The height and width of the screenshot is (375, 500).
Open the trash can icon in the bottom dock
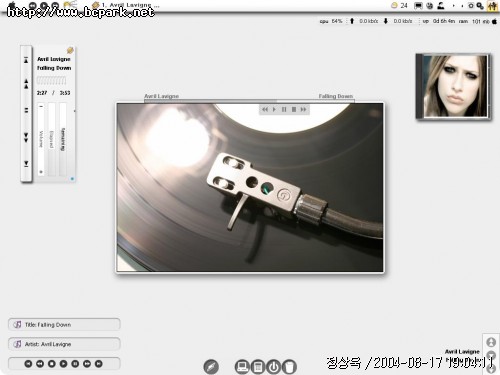[289, 367]
